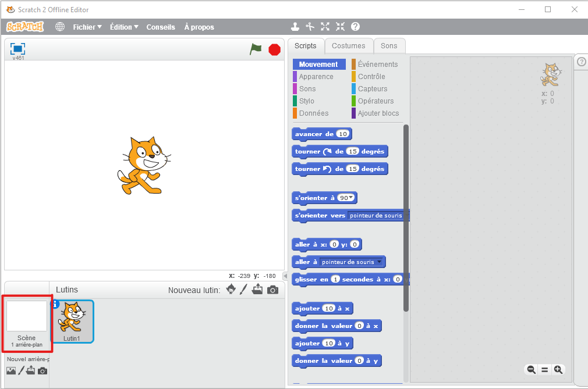Image resolution: width=588 pixels, height=389 pixels.
Task: Create new sprite from camera icon
Action: coord(272,290)
